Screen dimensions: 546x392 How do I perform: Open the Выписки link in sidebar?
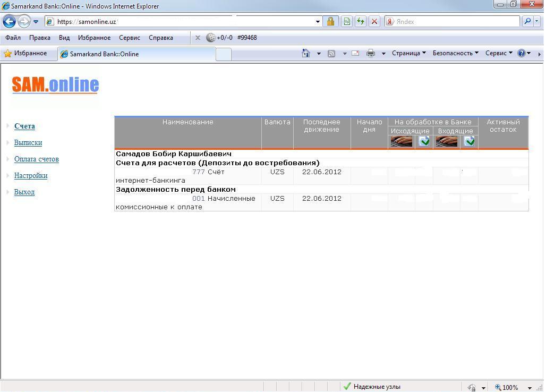click(28, 142)
